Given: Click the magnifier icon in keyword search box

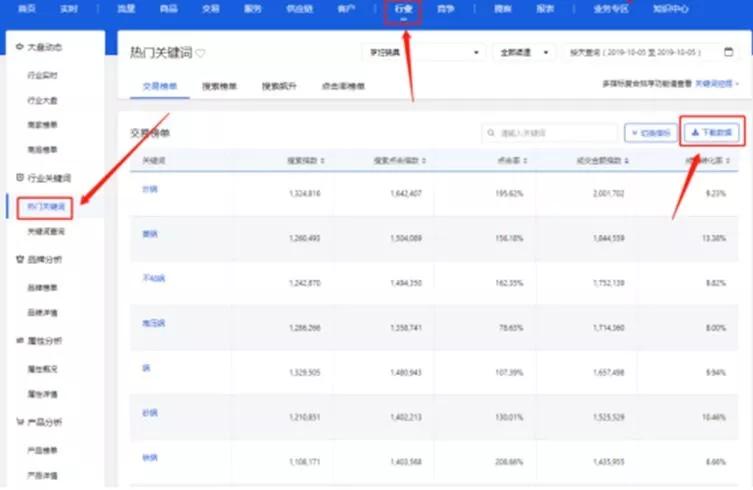Looking at the screenshot, I should pyautogui.click(x=491, y=133).
